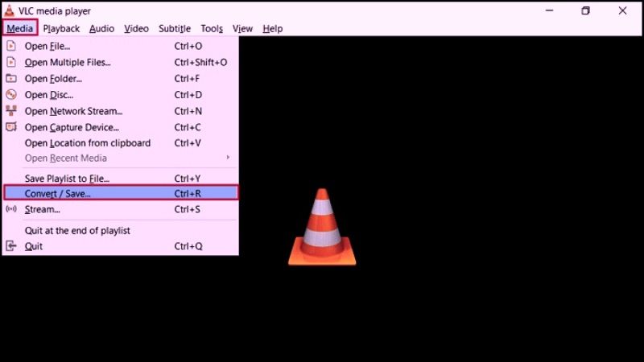644x362 pixels.
Task: Click the Open Folder icon
Action: point(11,78)
